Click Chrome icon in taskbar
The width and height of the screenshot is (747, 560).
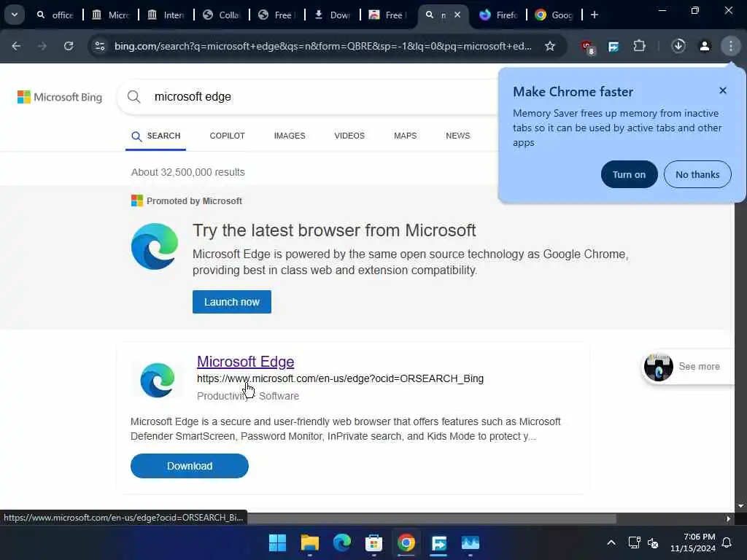tap(406, 542)
